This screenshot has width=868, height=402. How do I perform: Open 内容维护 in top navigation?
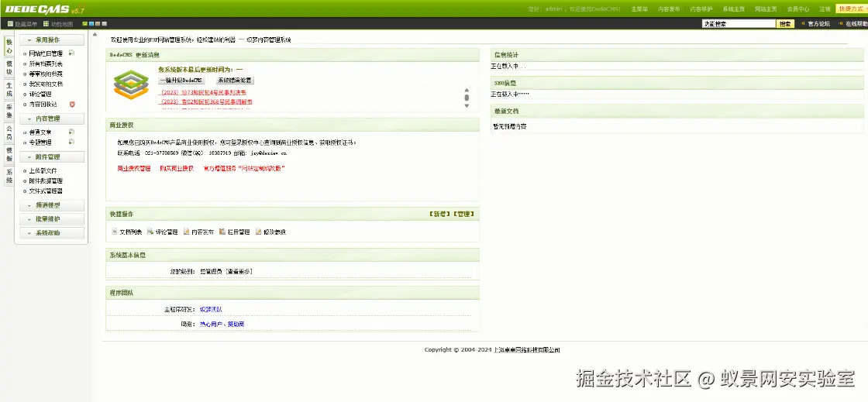(701, 9)
